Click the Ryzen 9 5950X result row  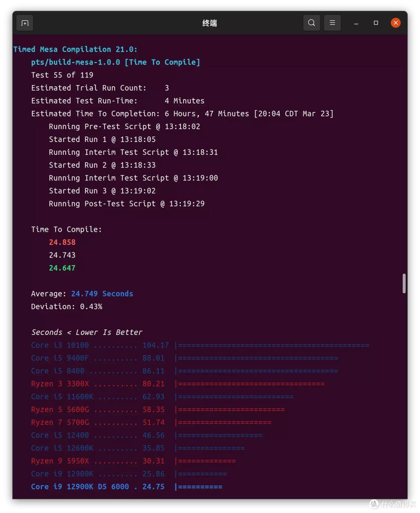(x=133, y=460)
